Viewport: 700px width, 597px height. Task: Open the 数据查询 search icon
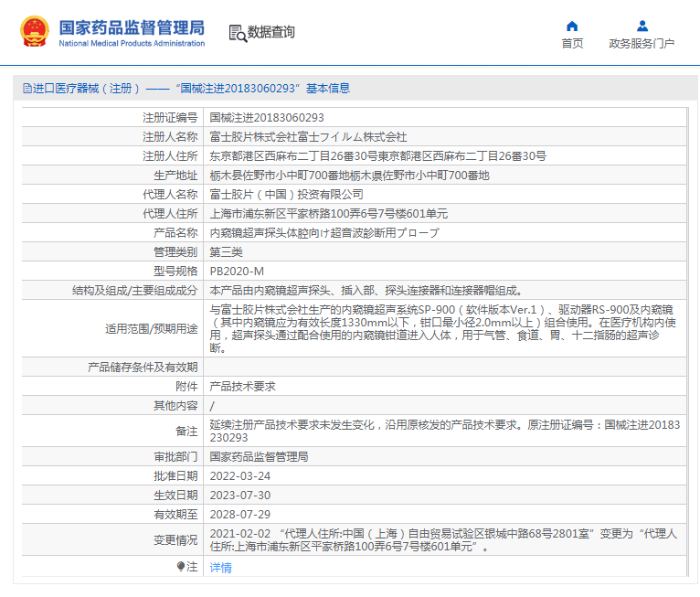pos(238,33)
